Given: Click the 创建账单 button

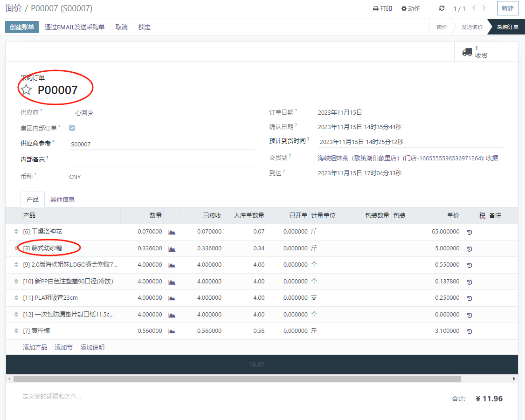Looking at the screenshot, I should [22, 27].
